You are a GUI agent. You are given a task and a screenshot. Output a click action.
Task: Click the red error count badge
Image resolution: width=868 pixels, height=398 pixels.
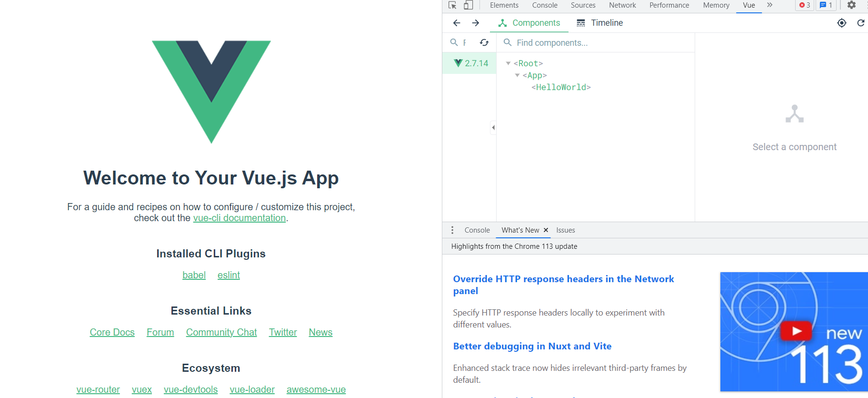tap(805, 5)
